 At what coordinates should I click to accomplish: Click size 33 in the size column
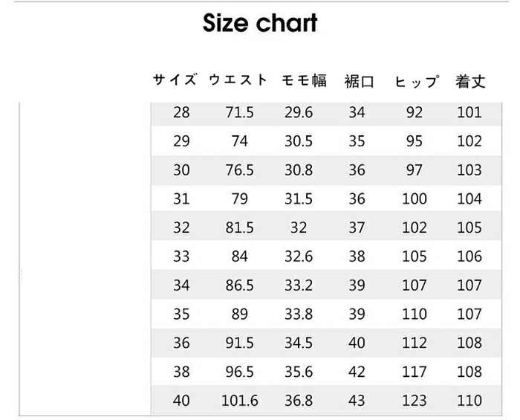[181, 257]
